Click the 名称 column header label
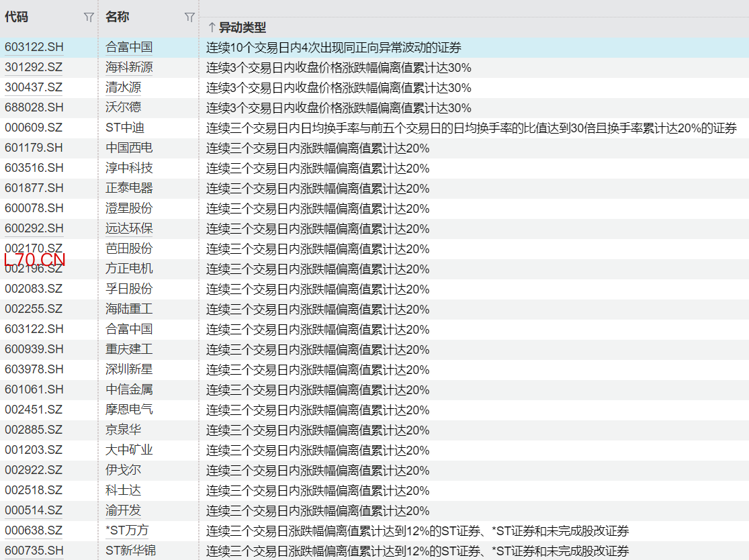 pos(118,17)
